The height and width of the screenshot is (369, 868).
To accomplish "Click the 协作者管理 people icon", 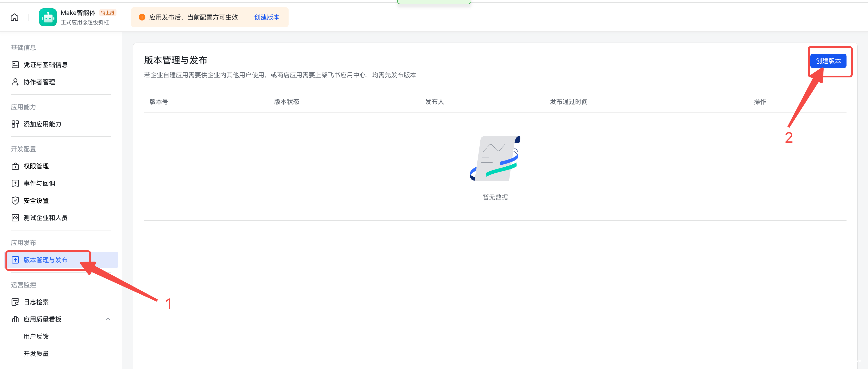I will 15,82.
